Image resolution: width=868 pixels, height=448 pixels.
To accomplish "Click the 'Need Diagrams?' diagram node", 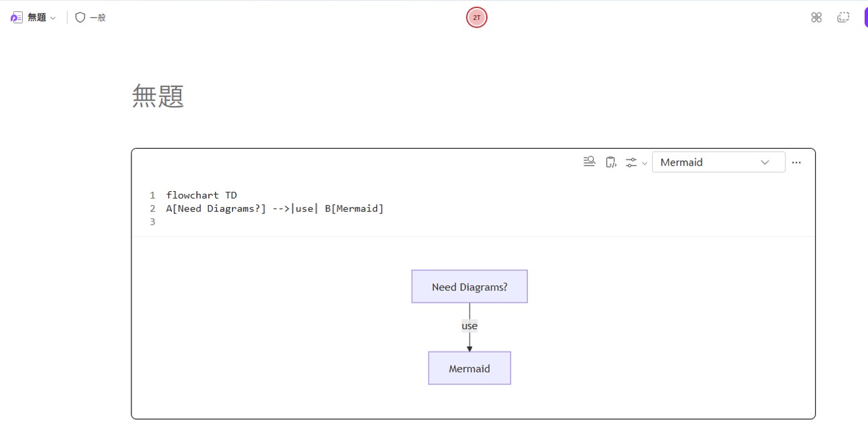I will tap(470, 286).
